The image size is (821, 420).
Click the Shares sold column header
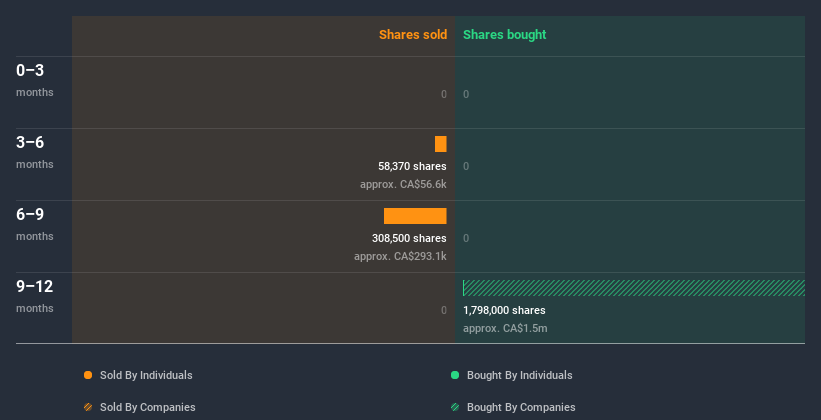pyautogui.click(x=413, y=35)
